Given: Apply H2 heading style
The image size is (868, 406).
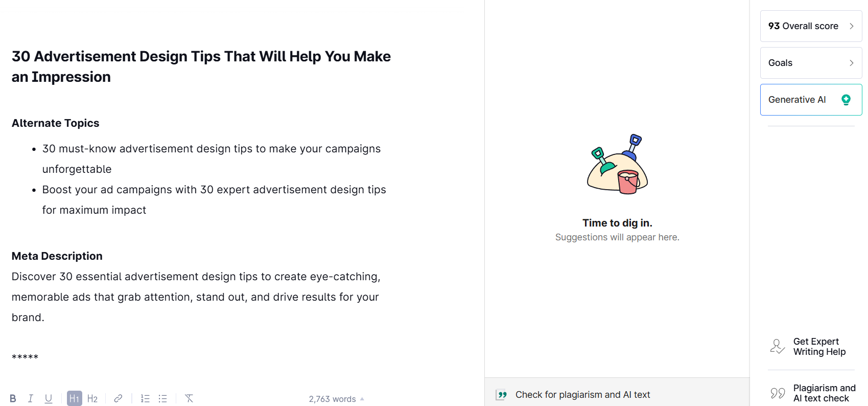Looking at the screenshot, I should (x=92, y=398).
